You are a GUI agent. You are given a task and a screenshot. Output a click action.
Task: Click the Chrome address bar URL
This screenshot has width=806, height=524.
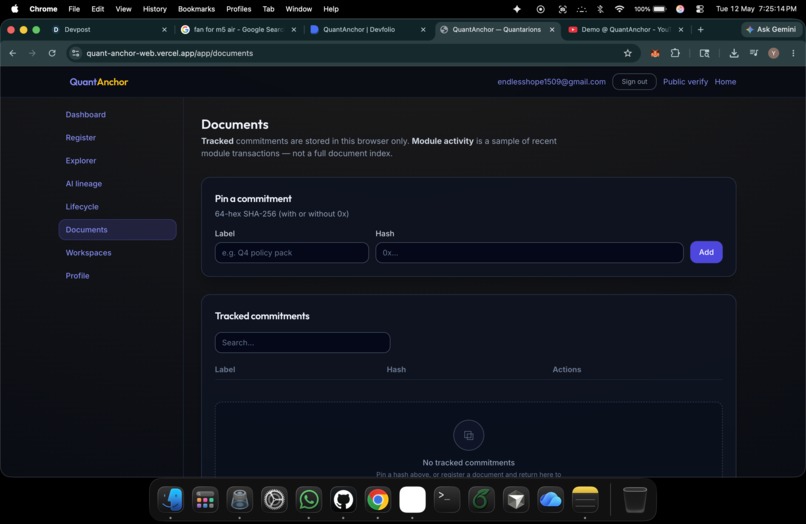(170, 53)
